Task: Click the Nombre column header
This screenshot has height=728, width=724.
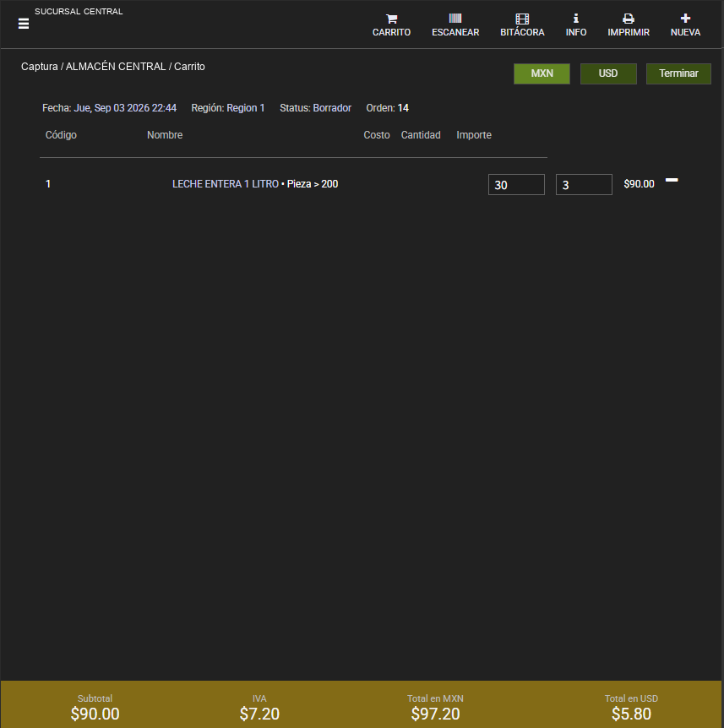Action: (x=165, y=135)
